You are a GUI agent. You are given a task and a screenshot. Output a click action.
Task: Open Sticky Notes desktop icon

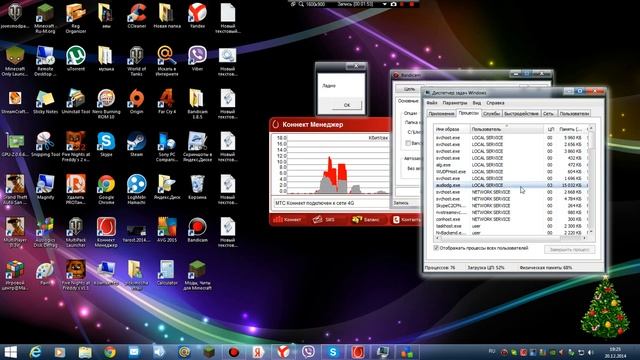point(45,102)
